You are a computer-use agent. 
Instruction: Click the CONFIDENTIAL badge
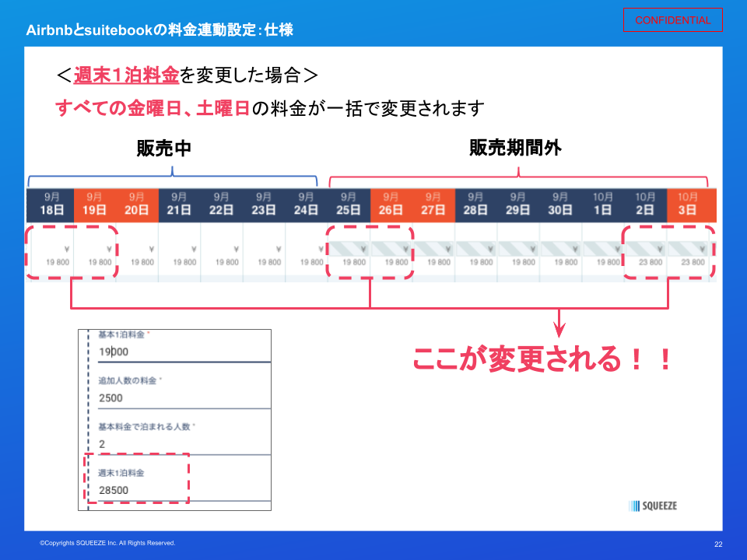click(x=672, y=20)
